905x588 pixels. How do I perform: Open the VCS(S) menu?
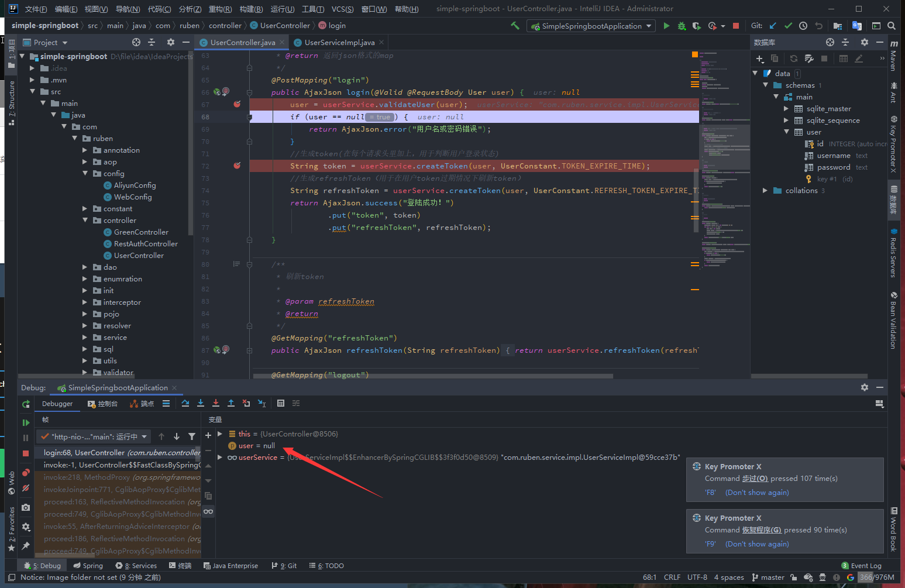coord(342,9)
